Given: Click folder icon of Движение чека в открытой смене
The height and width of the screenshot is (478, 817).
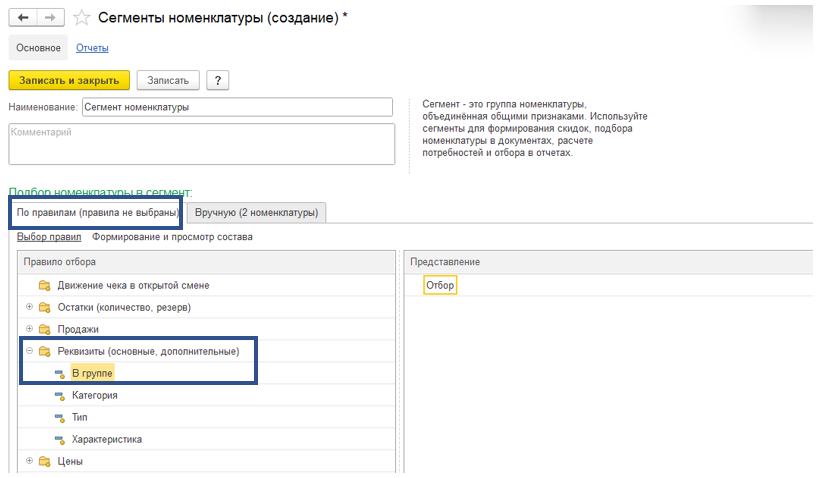Looking at the screenshot, I should (44, 286).
